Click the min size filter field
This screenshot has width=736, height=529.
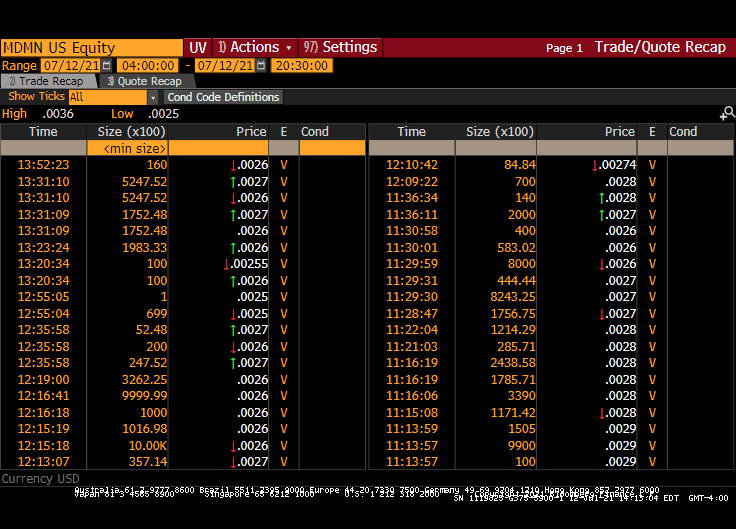click(128, 148)
